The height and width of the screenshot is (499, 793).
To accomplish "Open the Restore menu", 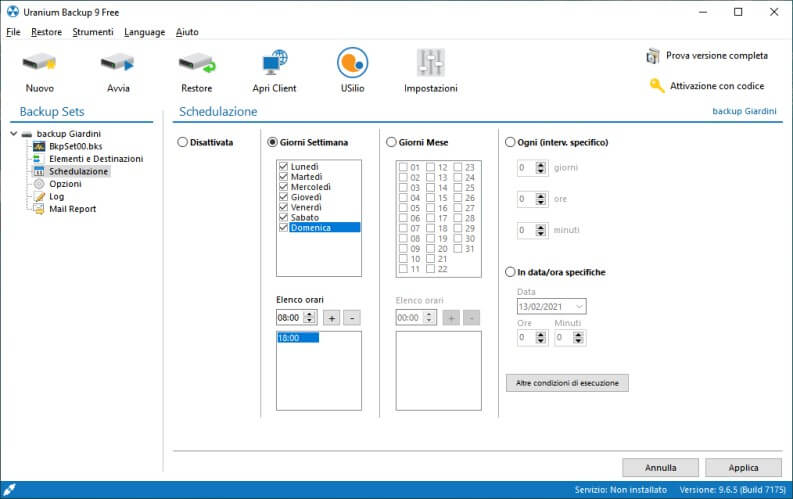I will click(x=47, y=32).
